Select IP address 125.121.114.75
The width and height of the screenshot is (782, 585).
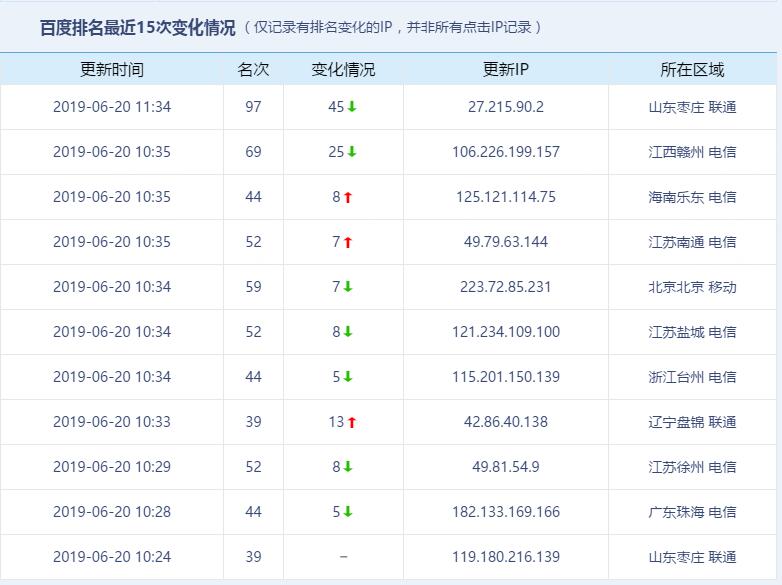tap(506, 196)
